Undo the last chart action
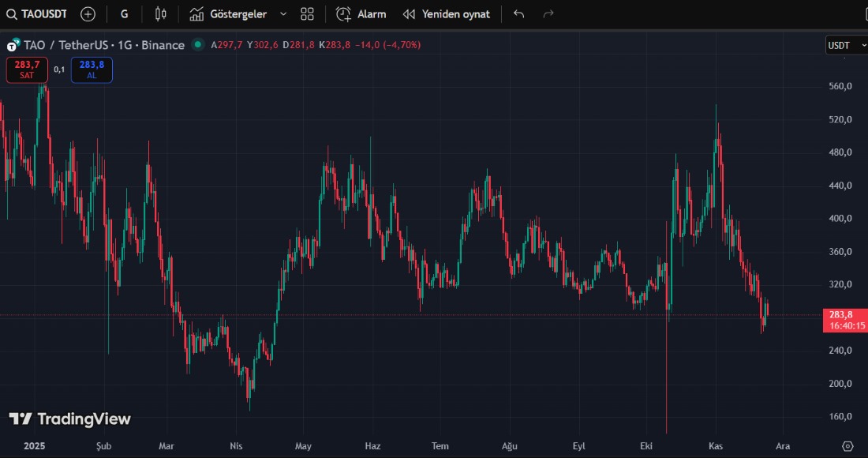The width and height of the screenshot is (868, 458). point(518,14)
